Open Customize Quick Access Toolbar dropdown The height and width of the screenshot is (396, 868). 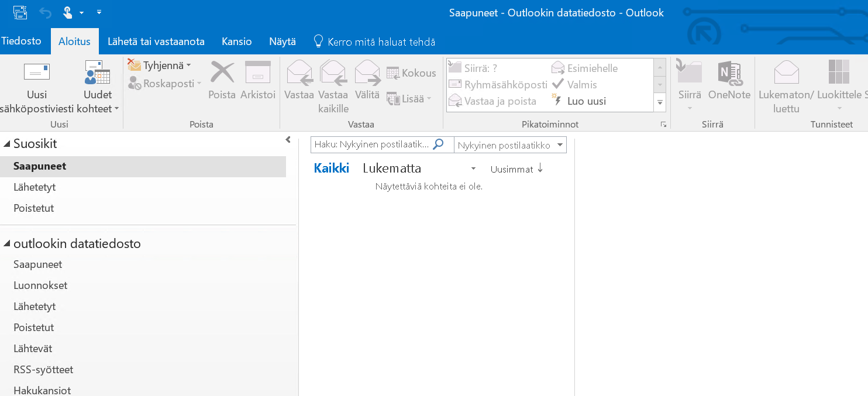click(99, 12)
